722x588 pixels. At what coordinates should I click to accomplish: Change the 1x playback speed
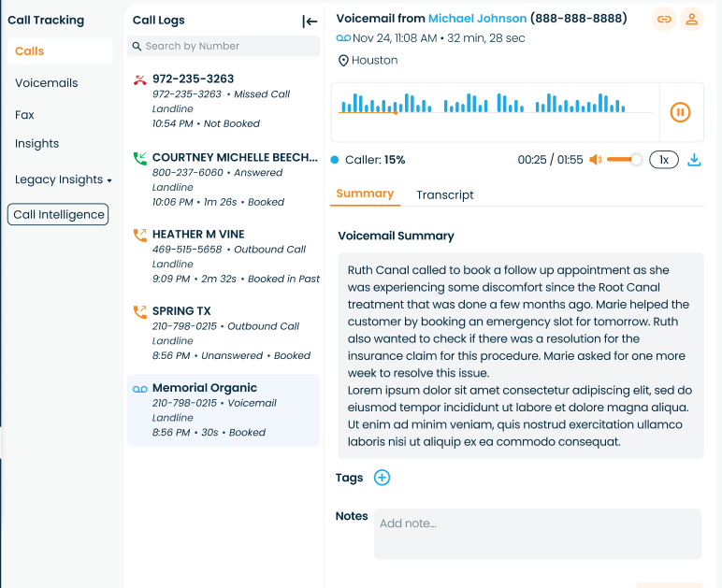[664, 160]
